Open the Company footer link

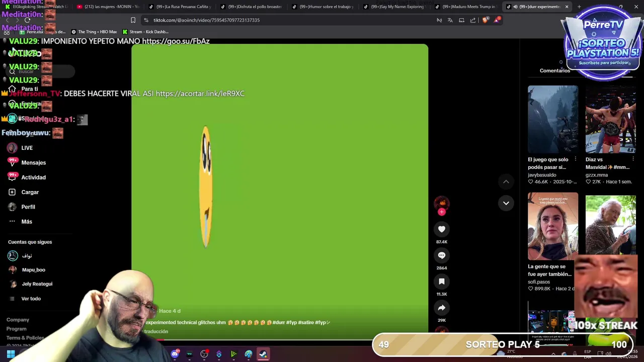pos(18,320)
